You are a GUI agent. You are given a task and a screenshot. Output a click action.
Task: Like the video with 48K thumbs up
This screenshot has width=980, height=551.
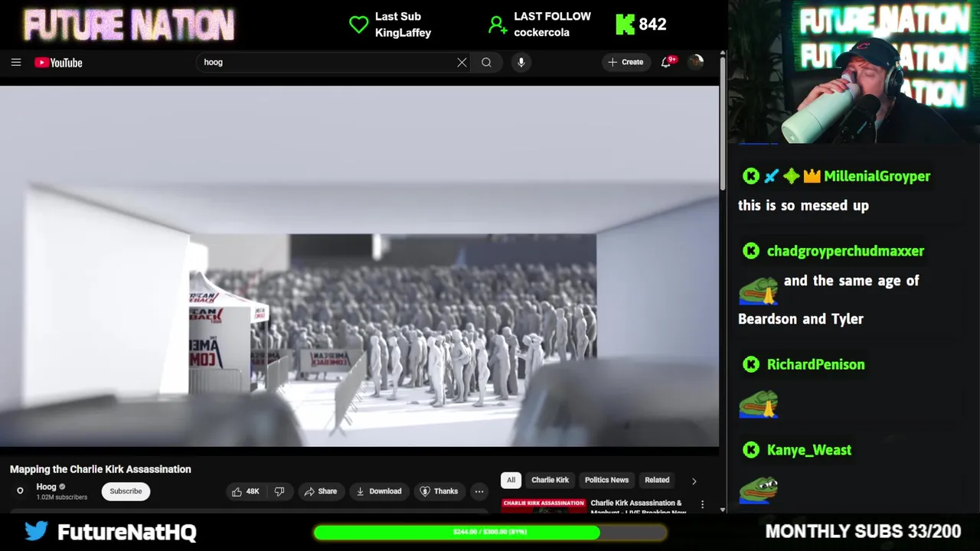[x=246, y=491]
